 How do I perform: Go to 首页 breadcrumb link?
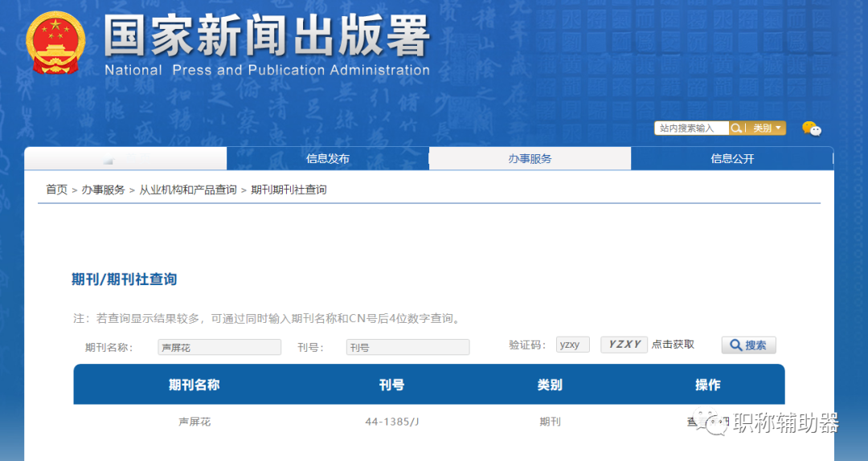56,190
